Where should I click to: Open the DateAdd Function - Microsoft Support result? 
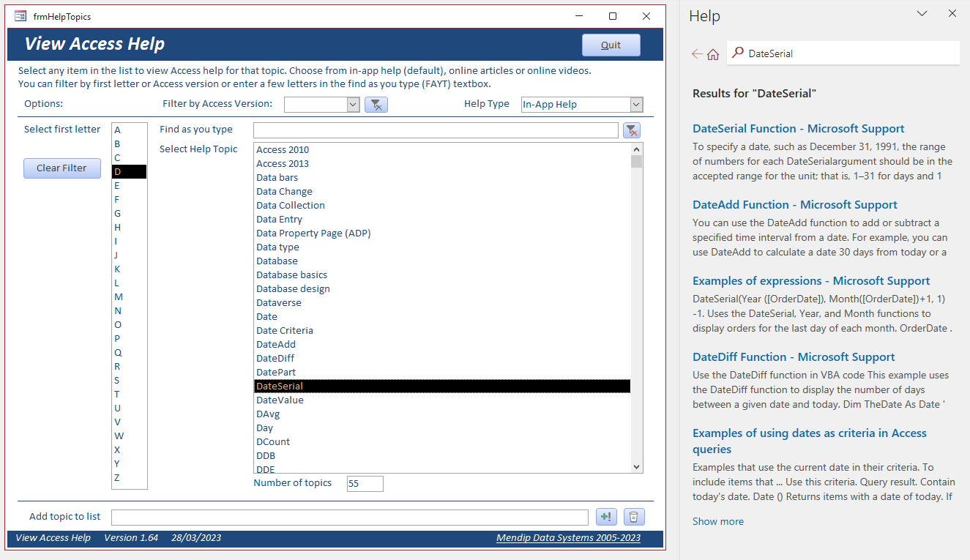click(795, 205)
